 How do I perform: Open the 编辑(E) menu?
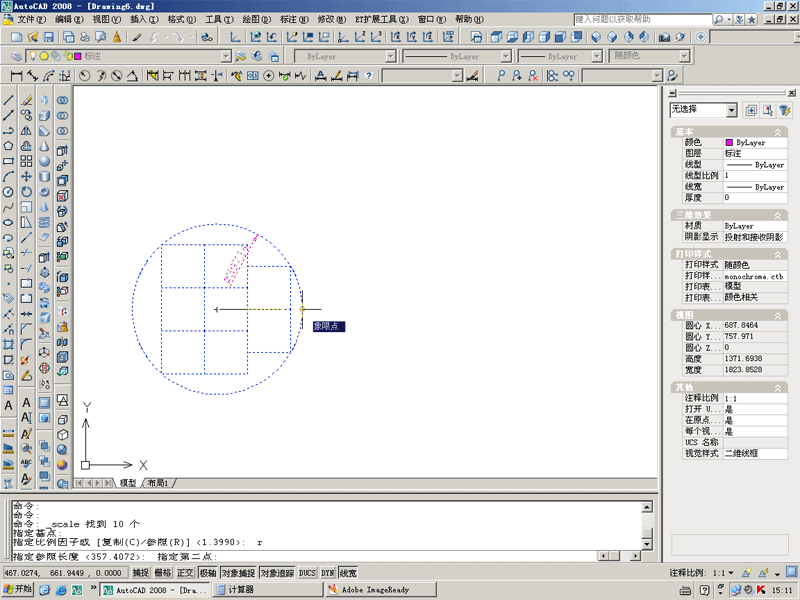coord(69,19)
